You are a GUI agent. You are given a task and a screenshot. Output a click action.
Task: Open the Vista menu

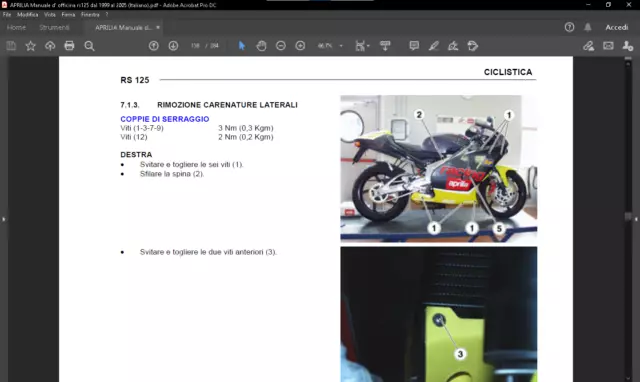[x=50, y=14]
